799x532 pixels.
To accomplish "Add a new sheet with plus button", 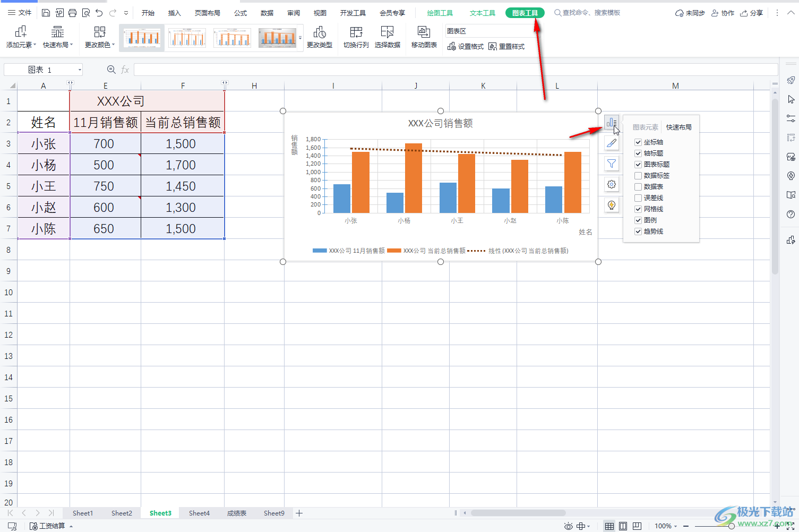I will tap(299, 513).
